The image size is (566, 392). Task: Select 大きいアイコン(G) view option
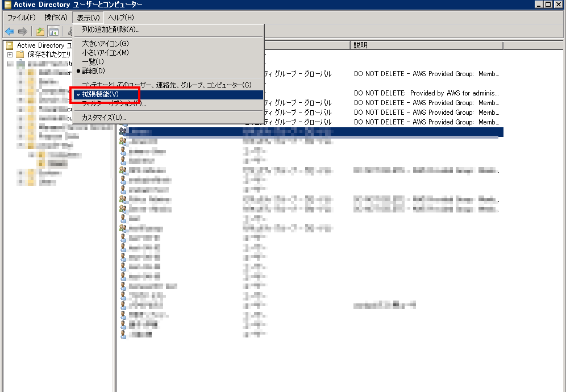[x=105, y=44]
